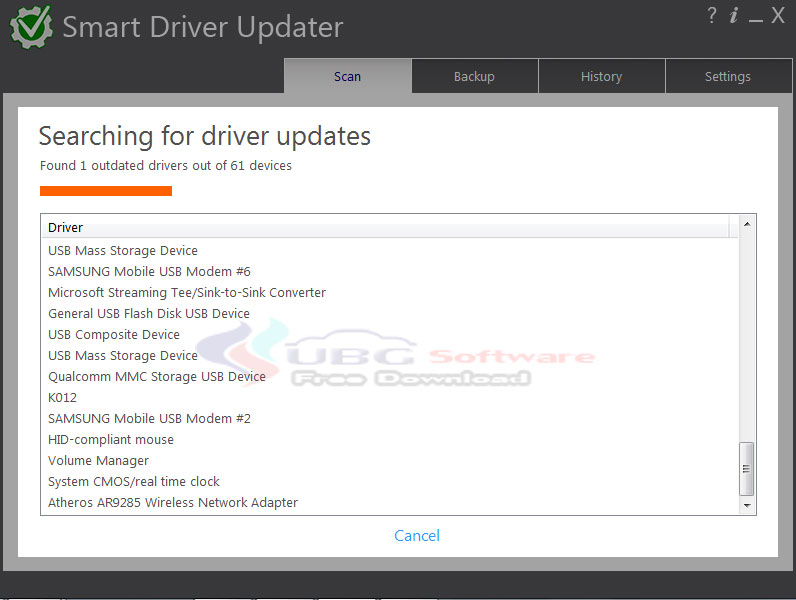Cancel the driver scan
The image size is (796, 600).
417,536
